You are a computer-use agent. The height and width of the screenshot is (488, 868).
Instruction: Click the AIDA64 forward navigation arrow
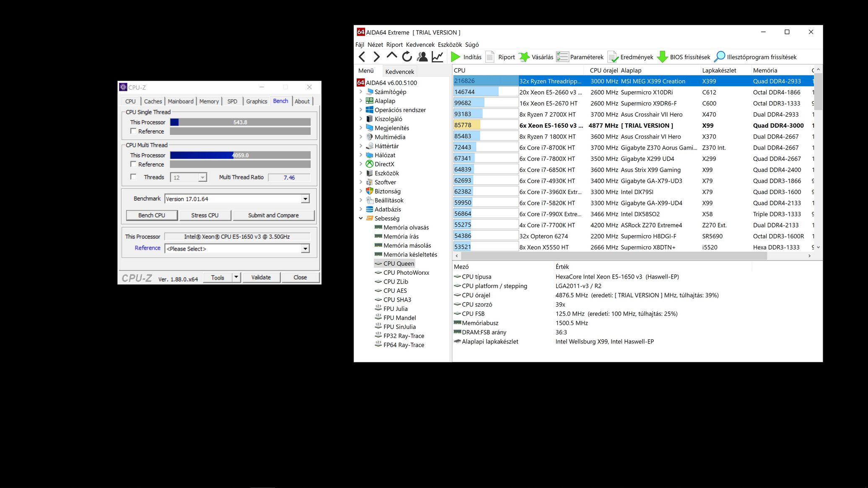376,57
